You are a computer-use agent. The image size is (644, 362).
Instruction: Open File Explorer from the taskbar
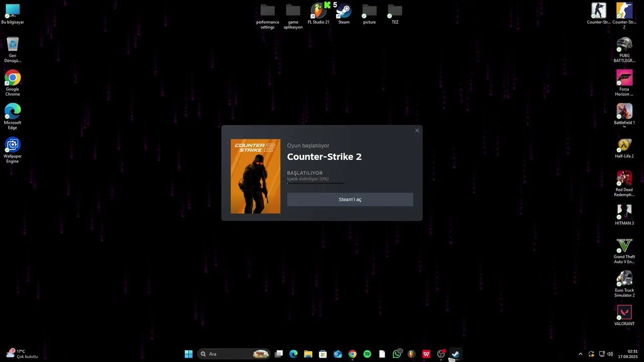(308, 354)
